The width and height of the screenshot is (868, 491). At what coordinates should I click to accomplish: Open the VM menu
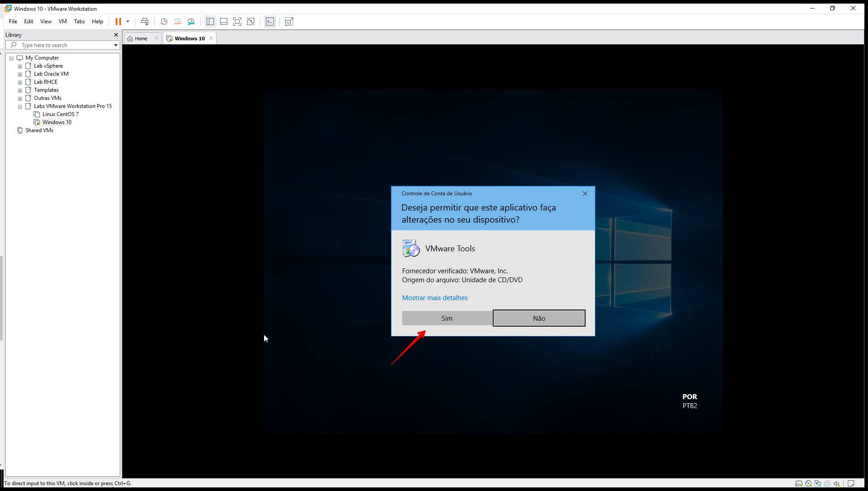tap(63, 22)
